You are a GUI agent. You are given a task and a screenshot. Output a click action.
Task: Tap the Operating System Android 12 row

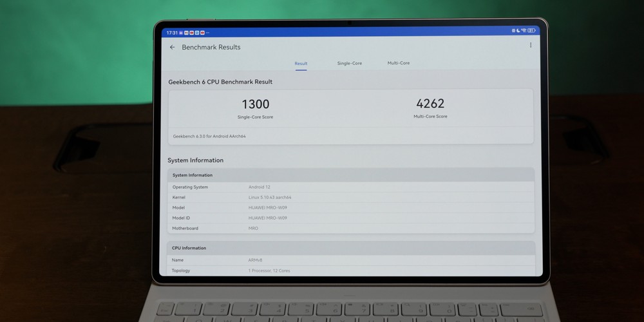[x=350, y=187]
